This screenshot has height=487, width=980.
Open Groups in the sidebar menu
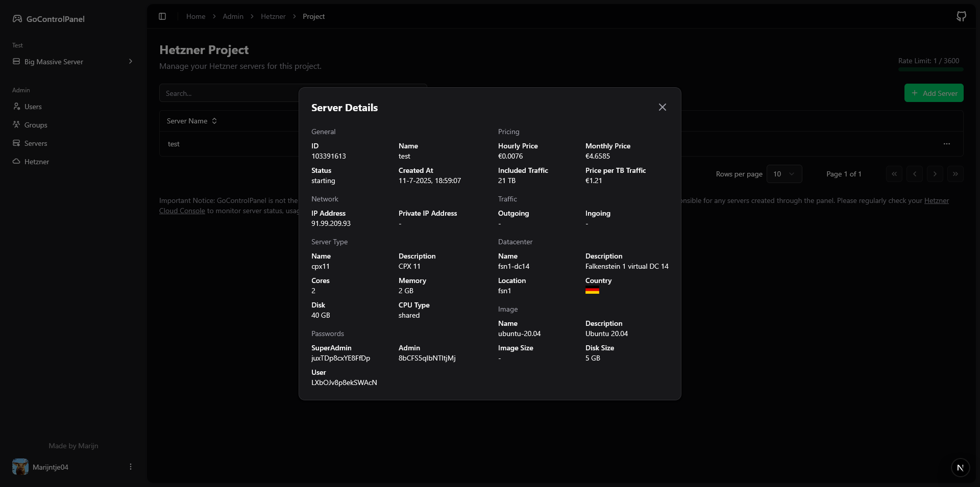click(x=73, y=125)
